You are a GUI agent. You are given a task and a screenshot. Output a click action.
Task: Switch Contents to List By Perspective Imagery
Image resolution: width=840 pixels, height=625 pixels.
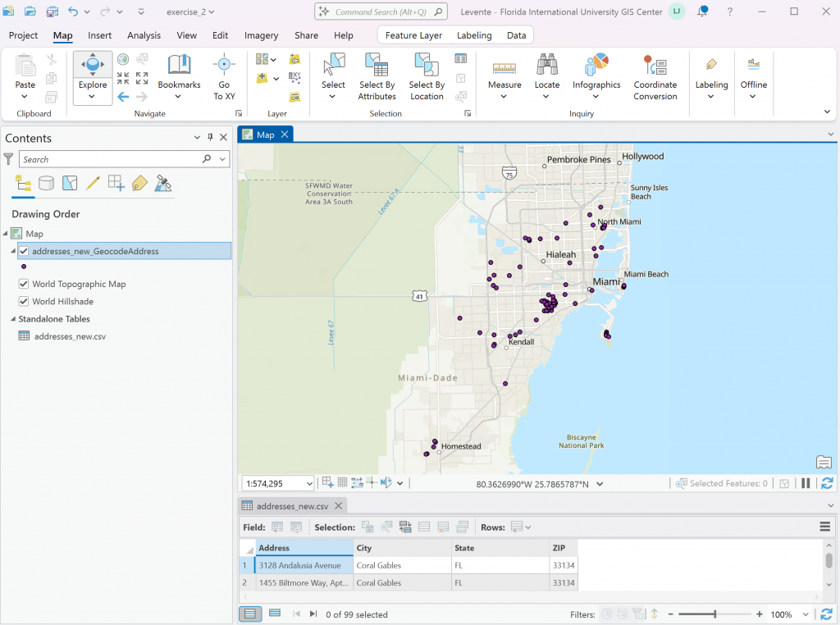(x=163, y=183)
